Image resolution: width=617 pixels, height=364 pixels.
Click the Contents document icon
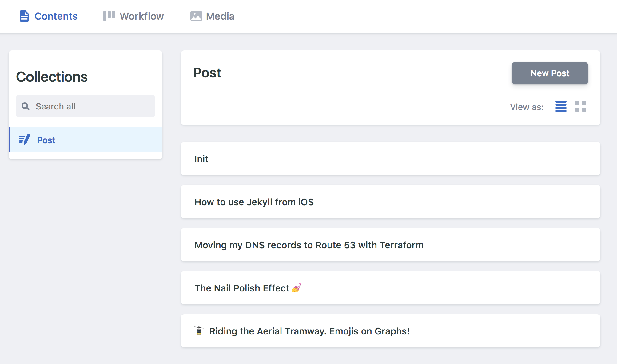(x=24, y=16)
